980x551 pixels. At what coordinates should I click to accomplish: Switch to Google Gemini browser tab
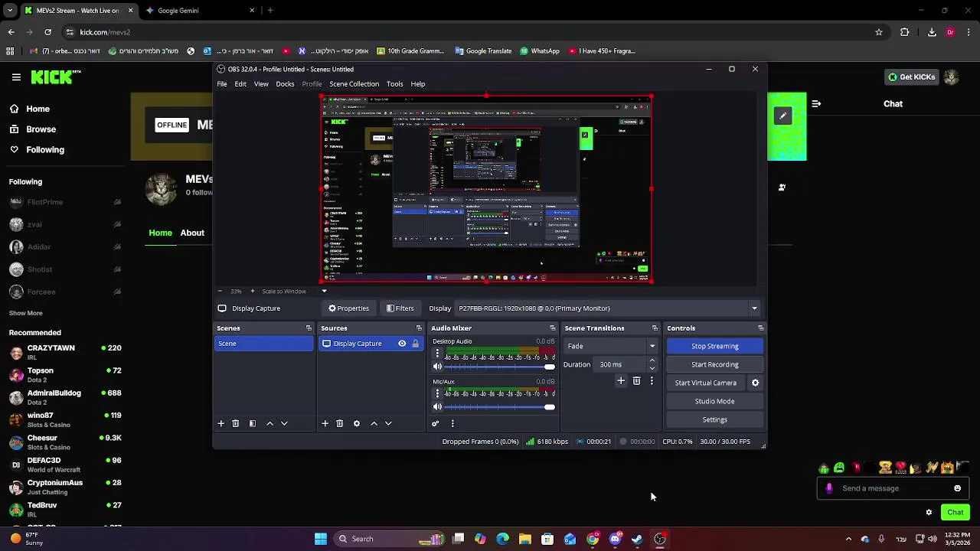click(202, 11)
